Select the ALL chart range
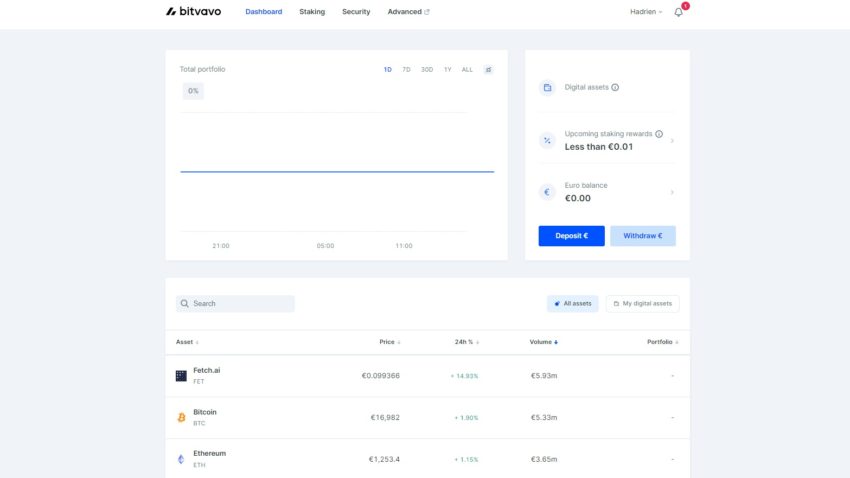This screenshot has width=850, height=478. point(467,69)
